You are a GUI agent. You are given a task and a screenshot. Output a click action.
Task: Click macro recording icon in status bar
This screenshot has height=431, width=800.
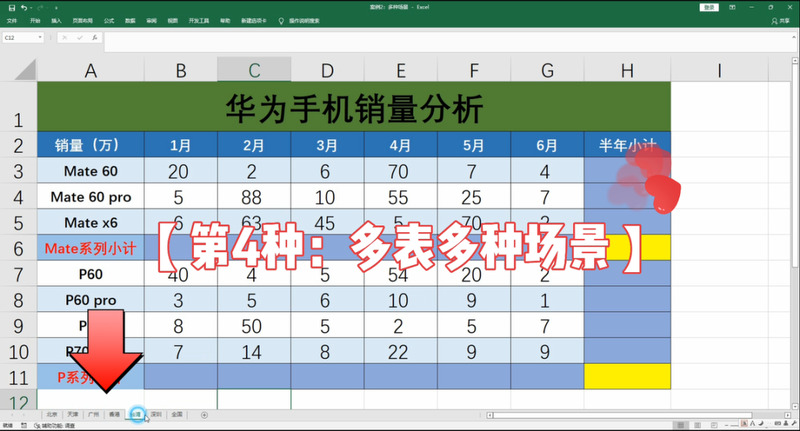(x=23, y=425)
